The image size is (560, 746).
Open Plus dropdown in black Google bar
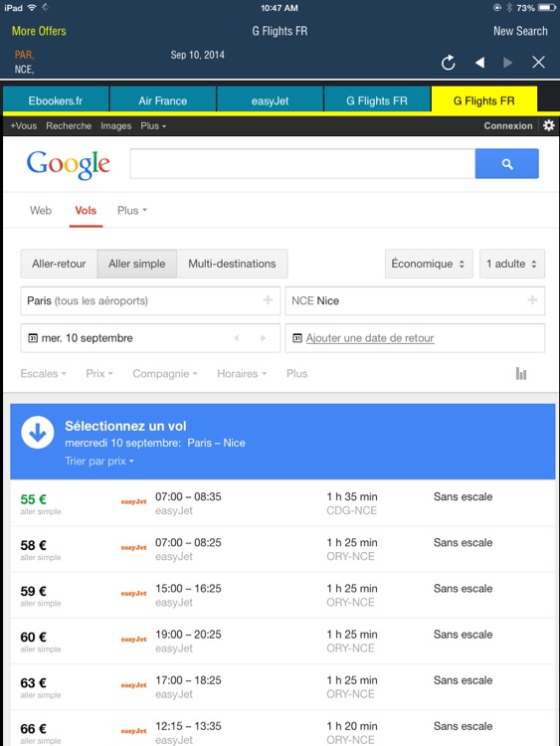tap(153, 125)
